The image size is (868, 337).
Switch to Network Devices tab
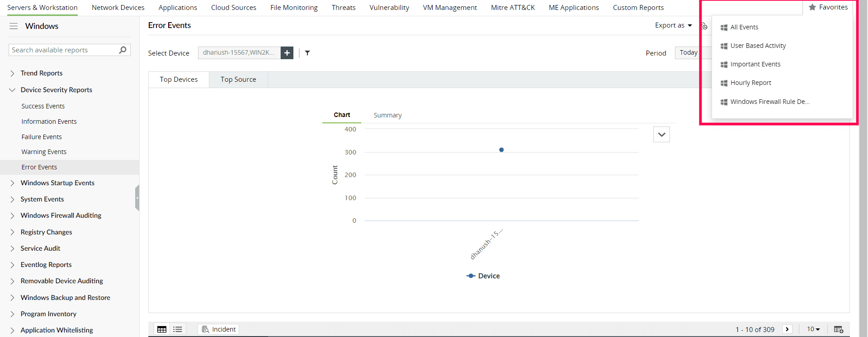click(118, 8)
